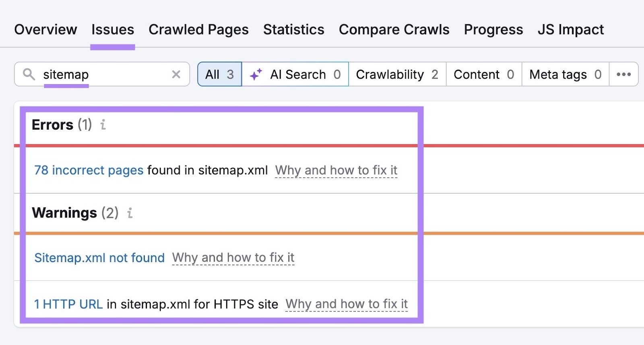Select the All filter chip
The height and width of the screenshot is (345, 644).
(219, 74)
